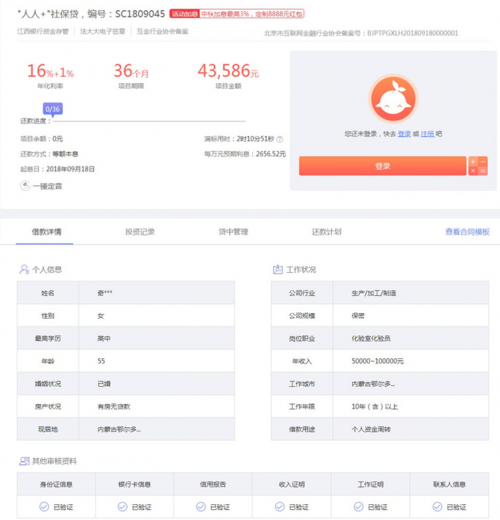Open the 还款计划 tab
The image size is (500, 520).
pyautogui.click(x=326, y=232)
